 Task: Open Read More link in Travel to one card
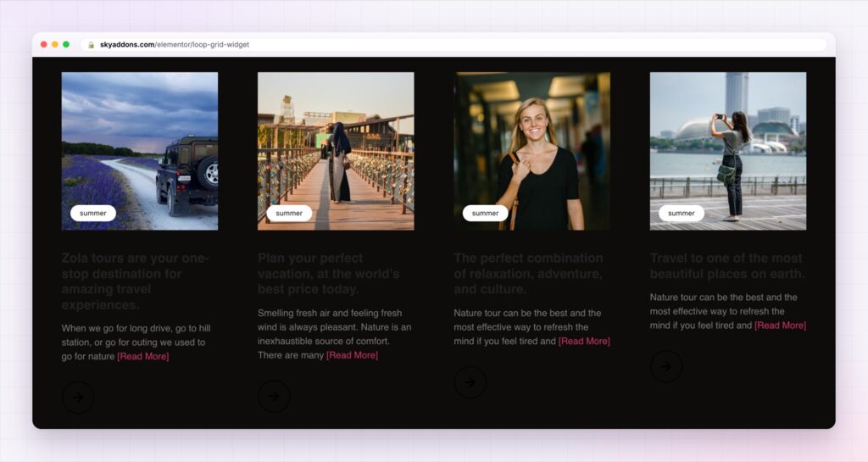[780, 326]
